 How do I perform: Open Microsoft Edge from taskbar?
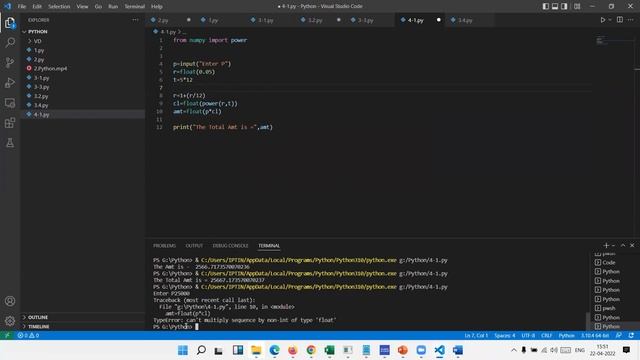pos(274,350)
